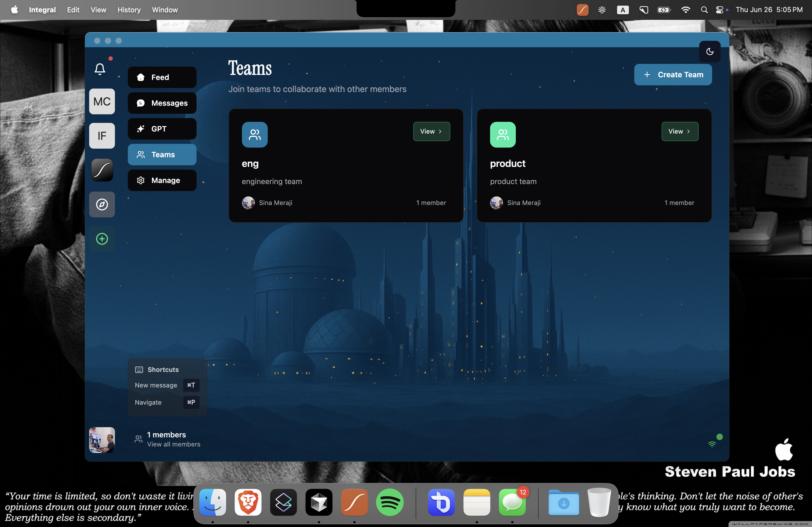
Task: Open the compass discover icon
Action: pos(102,204)
